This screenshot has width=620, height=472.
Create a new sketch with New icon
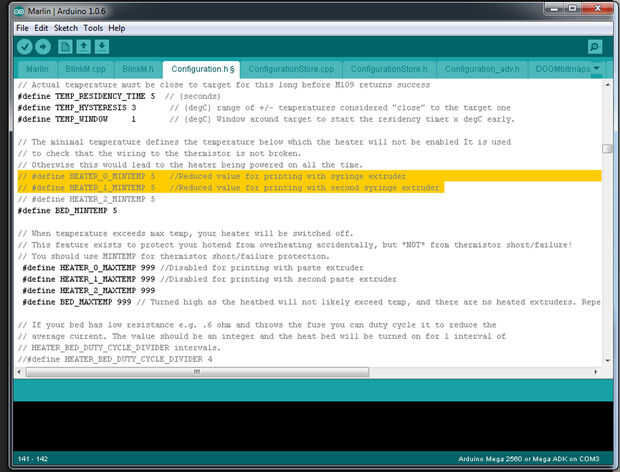pyautogui.click(x=65, y=47)
